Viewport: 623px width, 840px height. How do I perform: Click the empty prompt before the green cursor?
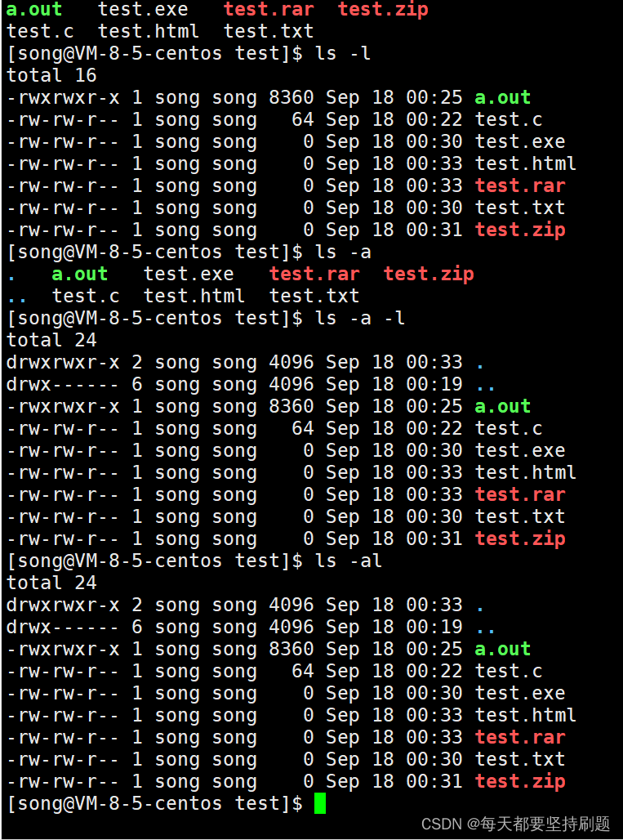click(154, 803)
